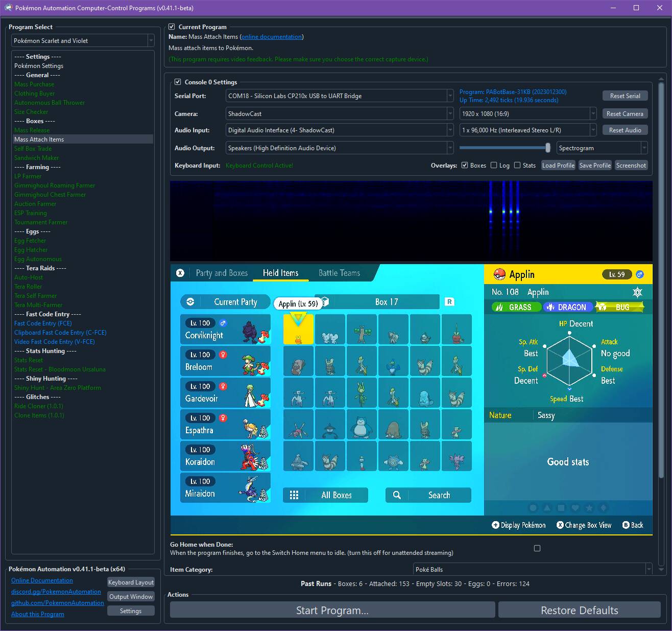Click the highlighted Applin box slot

[298, 330]
